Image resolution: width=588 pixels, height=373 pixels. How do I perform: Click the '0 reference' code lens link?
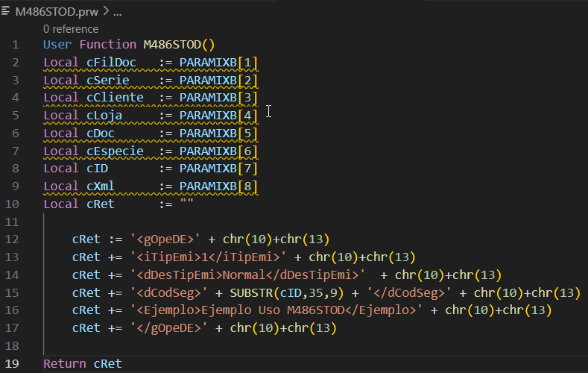point(71,29)
